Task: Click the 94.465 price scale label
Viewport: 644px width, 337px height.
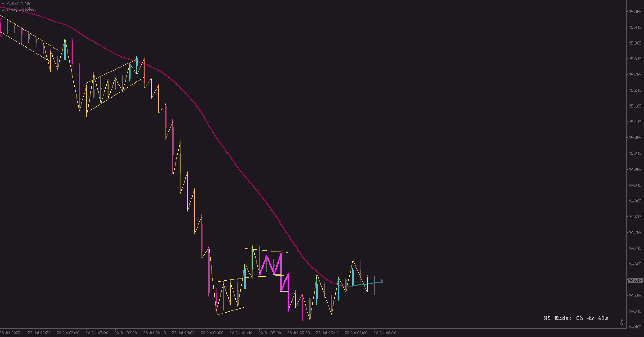Action: click(x=635, y=327)
